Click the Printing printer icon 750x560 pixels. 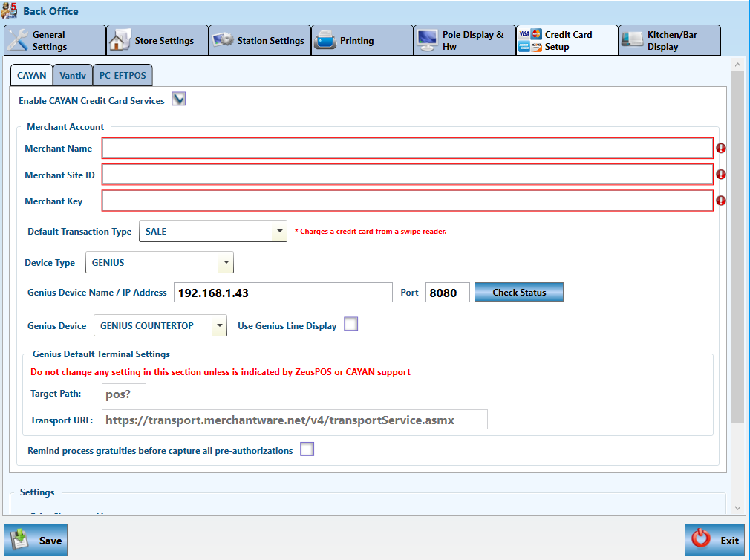click(x=326, y=40)
